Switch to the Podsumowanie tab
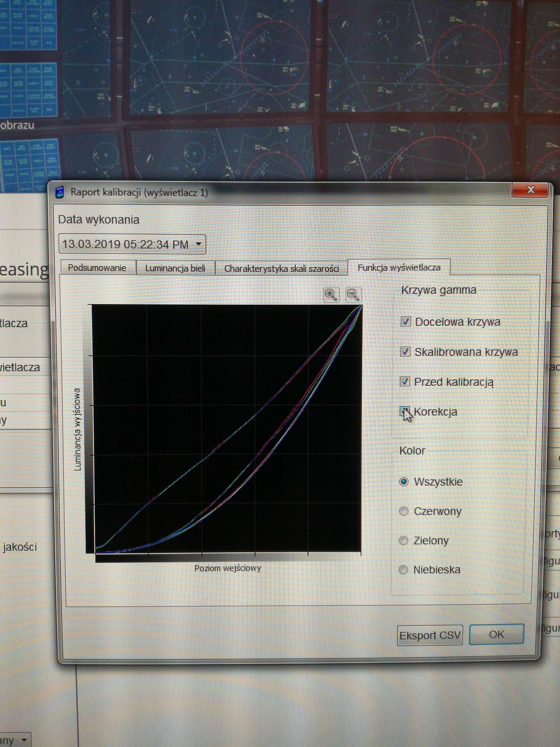560x747 pixels. coord(97,268)
